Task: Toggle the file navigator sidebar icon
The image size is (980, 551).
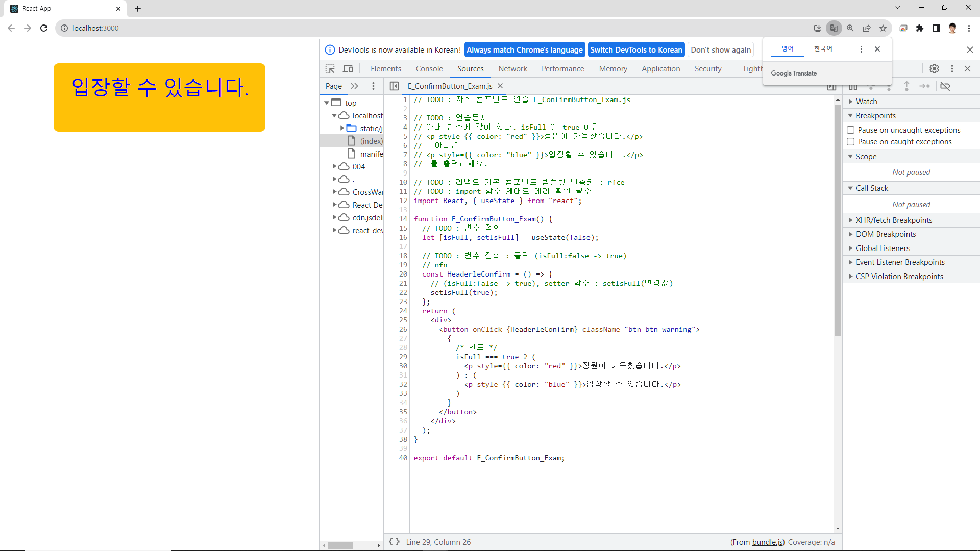Action: tap(394, 86)
